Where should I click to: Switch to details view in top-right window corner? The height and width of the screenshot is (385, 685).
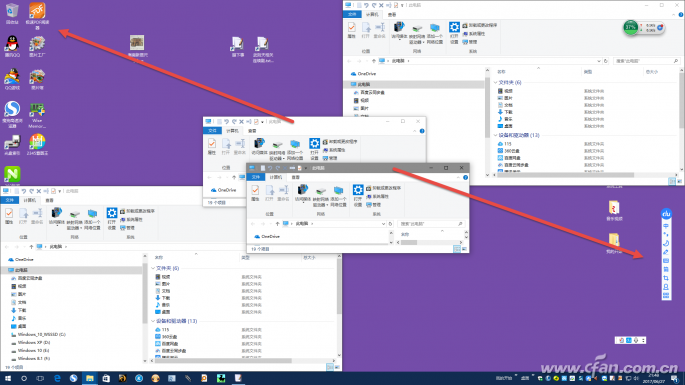(672, 181)
